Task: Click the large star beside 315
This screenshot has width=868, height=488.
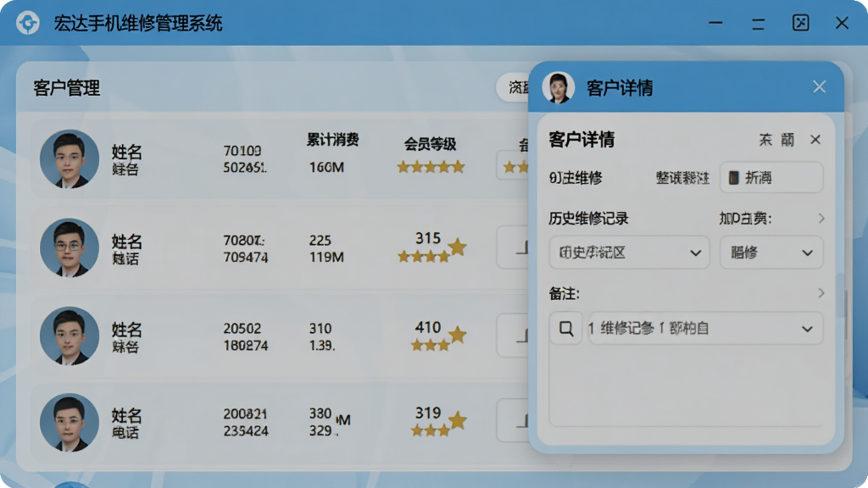Action: point(458,247)
